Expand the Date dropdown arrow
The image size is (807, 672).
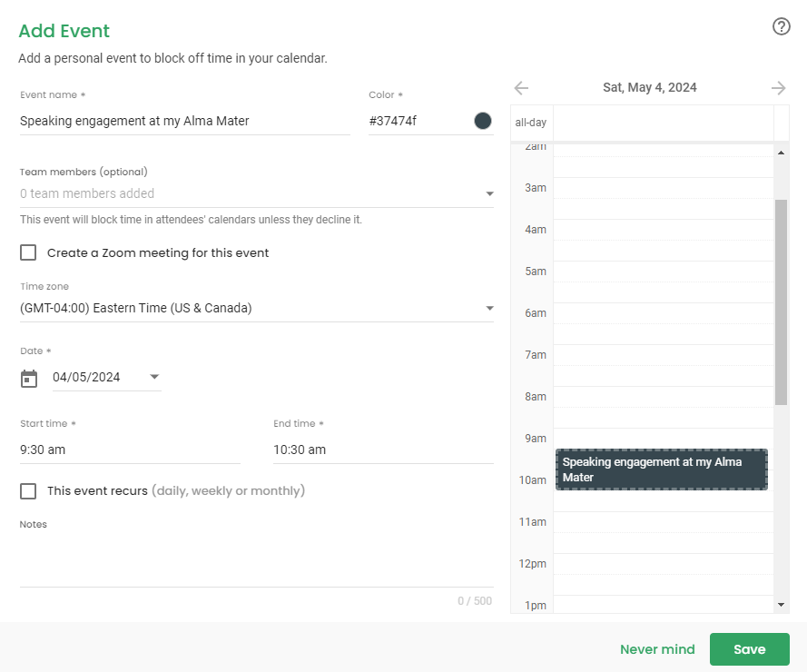[x=154, y=377]
